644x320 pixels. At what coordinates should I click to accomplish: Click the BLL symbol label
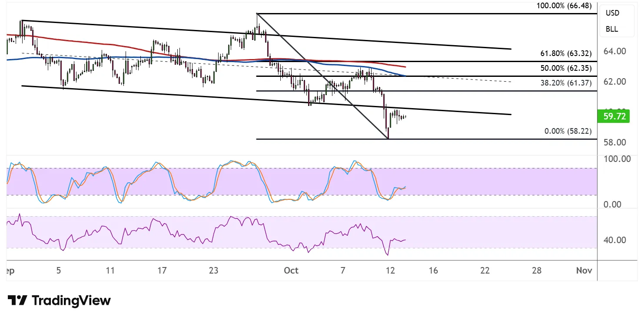(612, 30)
